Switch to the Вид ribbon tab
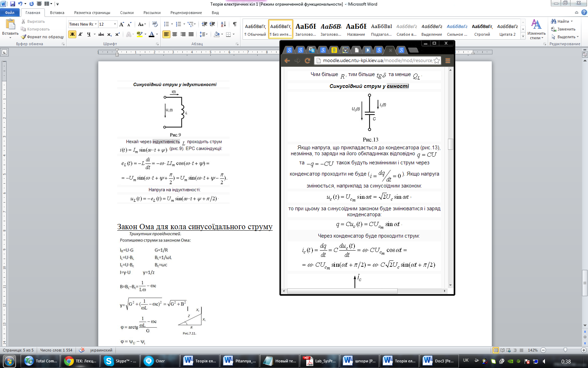This screenshot has height=368, width=588. coord(215,13)
